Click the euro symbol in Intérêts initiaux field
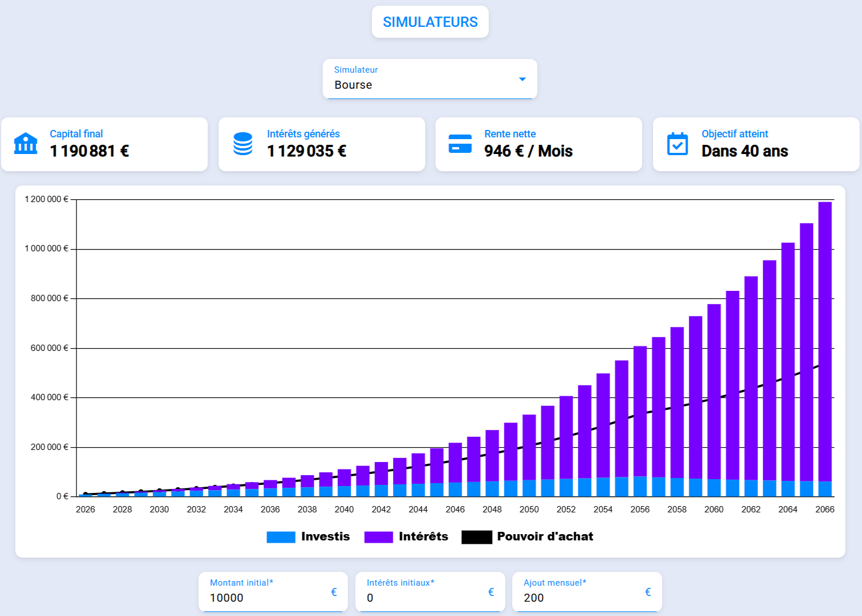 (491, 592)
